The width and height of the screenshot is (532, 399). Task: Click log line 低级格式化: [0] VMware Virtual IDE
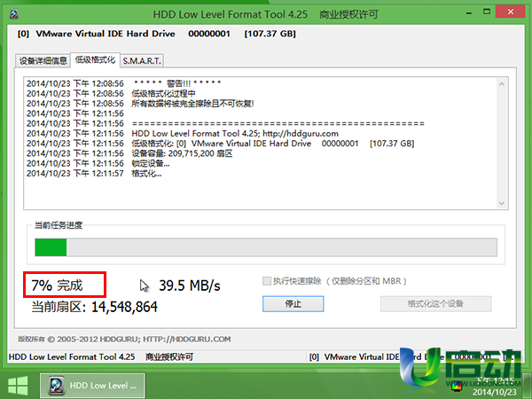tap(273, 144)
